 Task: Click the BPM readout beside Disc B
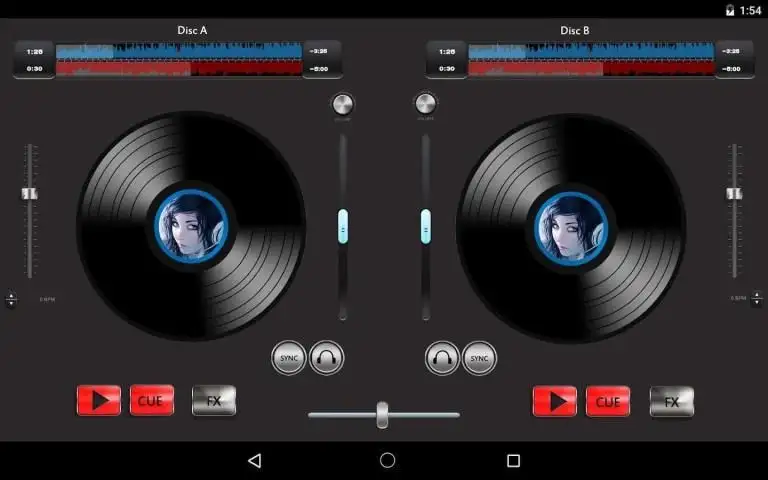738,298
